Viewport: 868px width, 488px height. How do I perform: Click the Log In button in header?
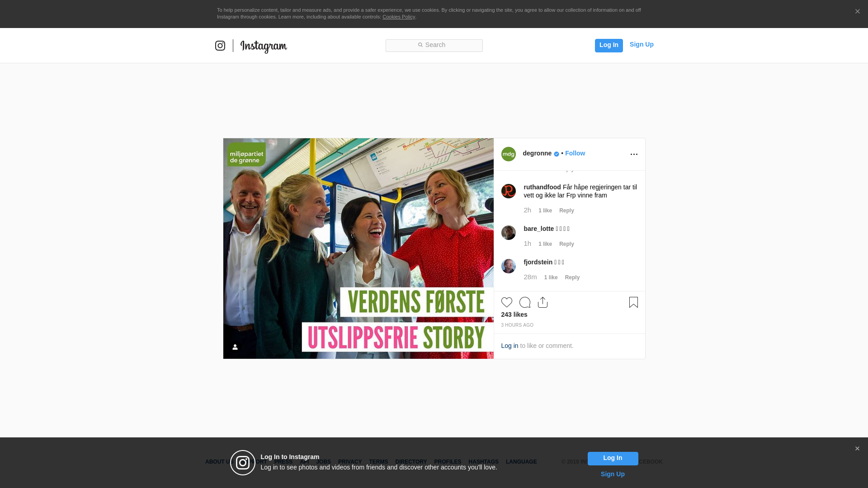point(609,46)
